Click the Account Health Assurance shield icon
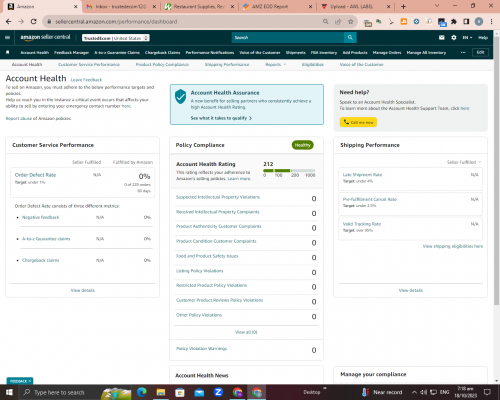 180,96
